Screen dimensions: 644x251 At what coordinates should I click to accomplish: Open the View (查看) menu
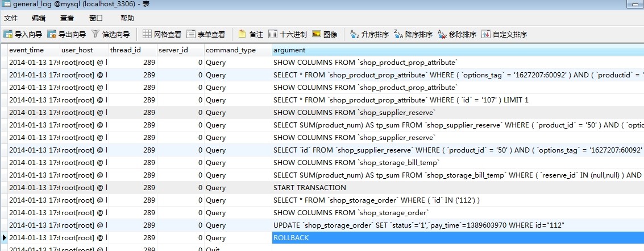pos(67,18)
